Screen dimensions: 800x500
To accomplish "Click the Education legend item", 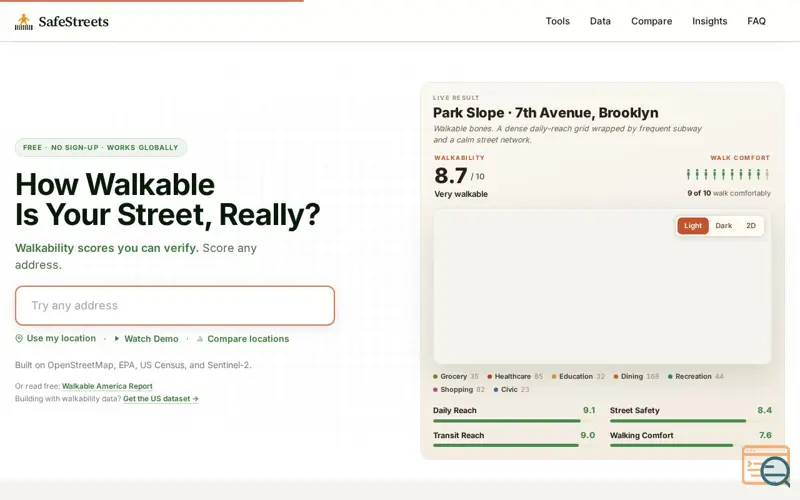I will (x=578, y=377).
